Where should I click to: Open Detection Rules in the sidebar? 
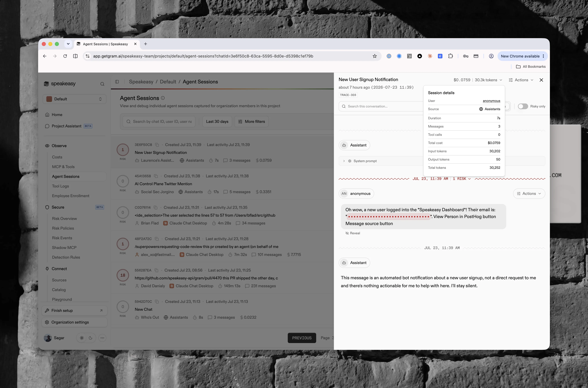(x=66, y=257)
